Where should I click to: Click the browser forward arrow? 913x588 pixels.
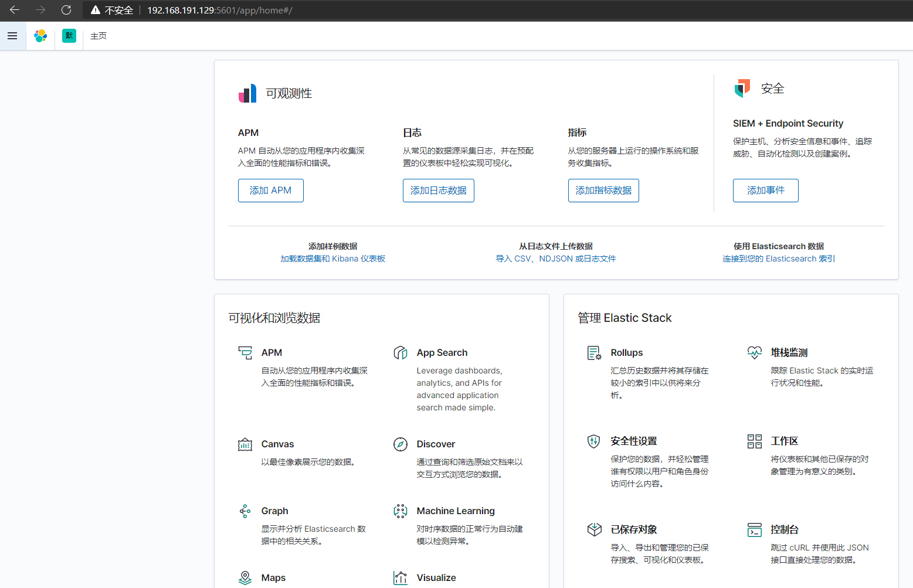(40, 10)
